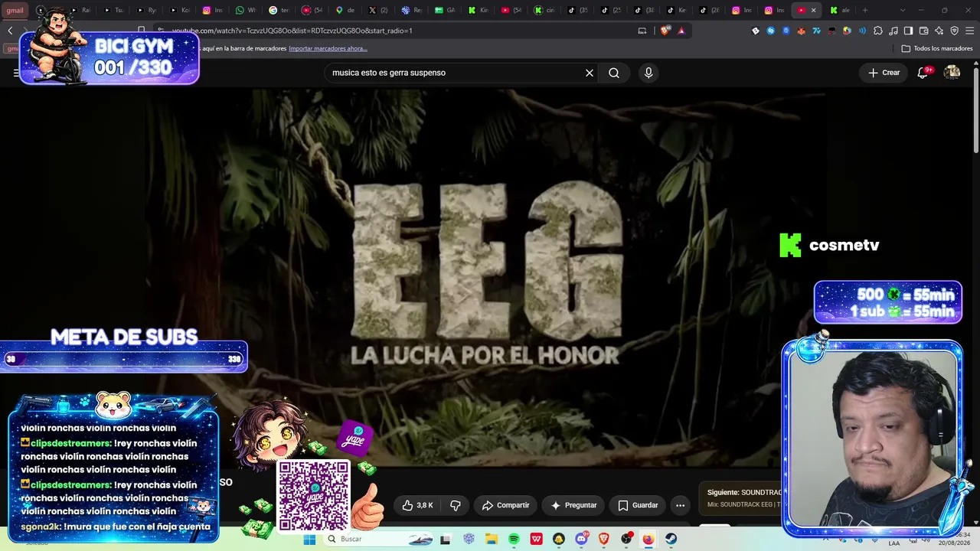980x551 pixels.
Task: Start voice search with the microphone
Action: click(648, 73)
